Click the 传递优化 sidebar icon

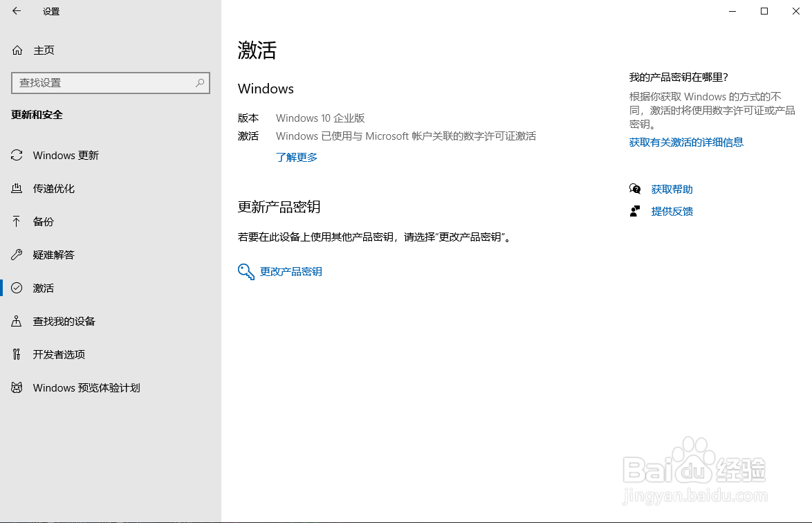(x=17, y=188)
